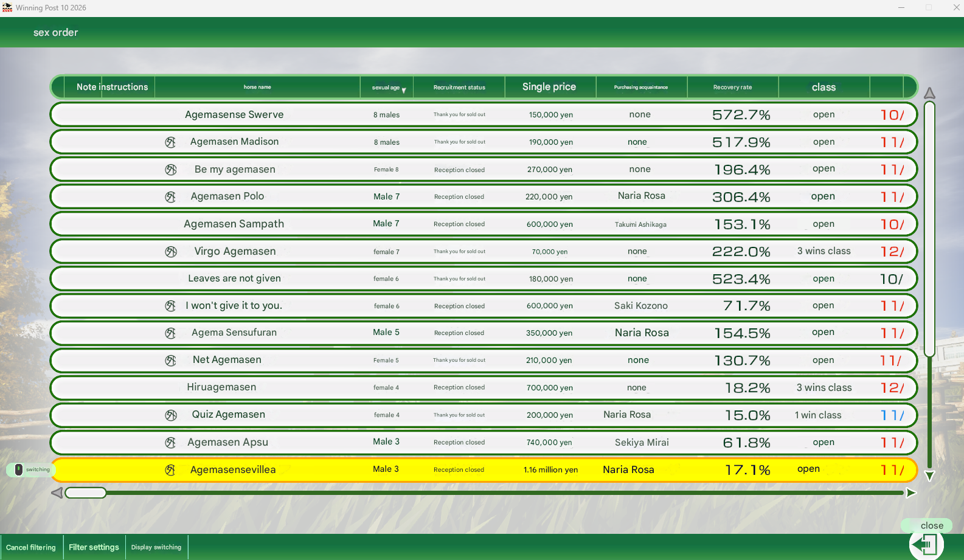Select the Agemasense Swerve row name

coord(234,114)
